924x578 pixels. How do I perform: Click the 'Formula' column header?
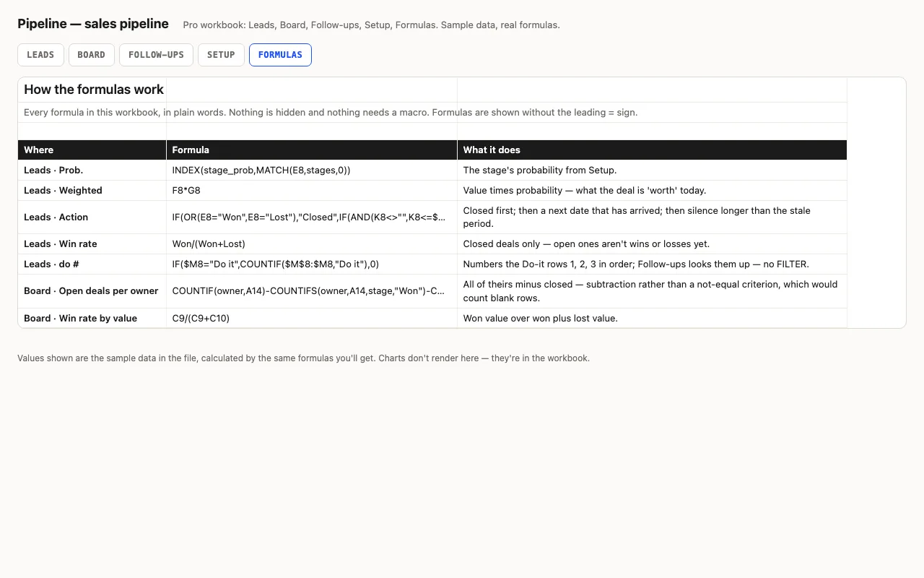pos(312,150)
